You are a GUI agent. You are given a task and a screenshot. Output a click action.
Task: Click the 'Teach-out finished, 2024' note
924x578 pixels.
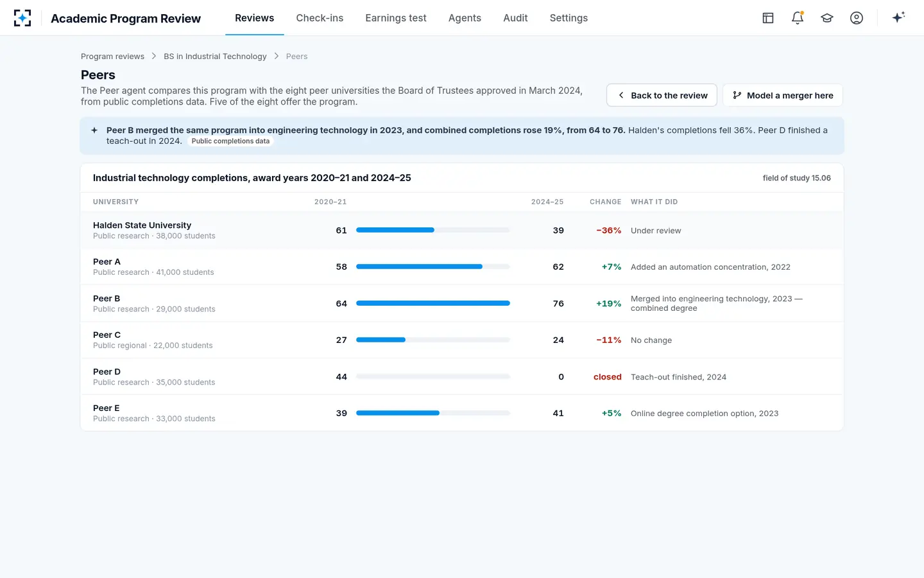[x=678, y=377]
